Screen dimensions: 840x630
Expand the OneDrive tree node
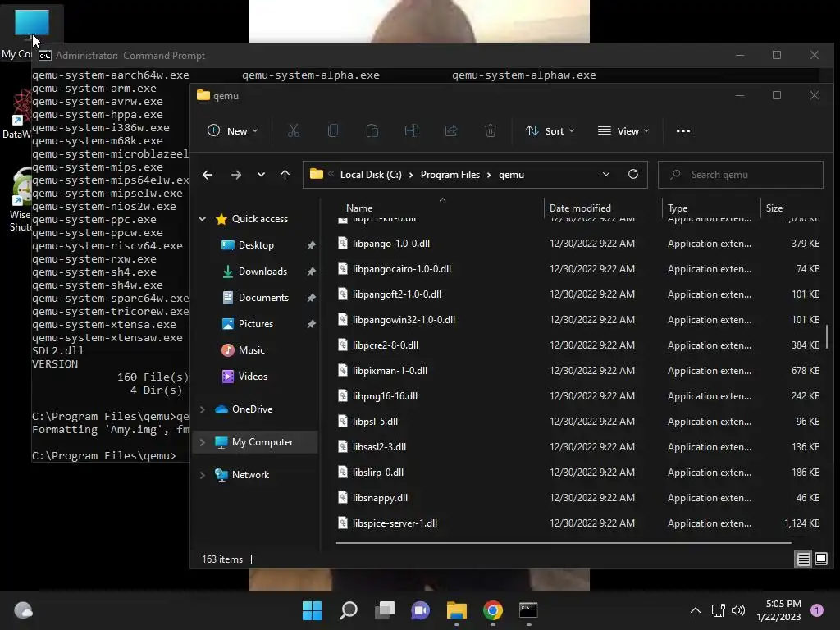point(203,409)
